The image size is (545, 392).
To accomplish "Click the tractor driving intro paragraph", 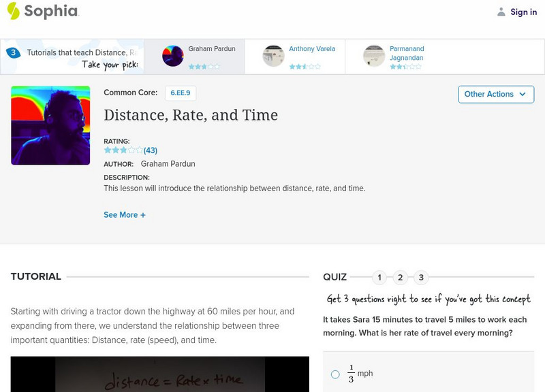I will tap(153, 326).
